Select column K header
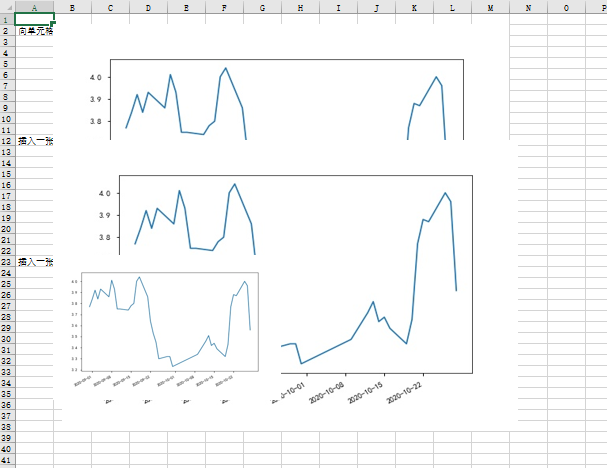Screen dimensions: 607x468 (414, 7)
